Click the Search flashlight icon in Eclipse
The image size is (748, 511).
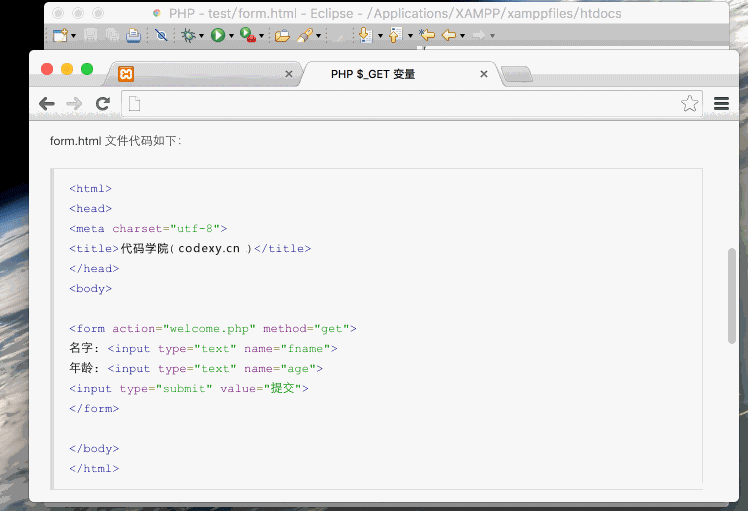pyautogui.click(x=305, y=35)
